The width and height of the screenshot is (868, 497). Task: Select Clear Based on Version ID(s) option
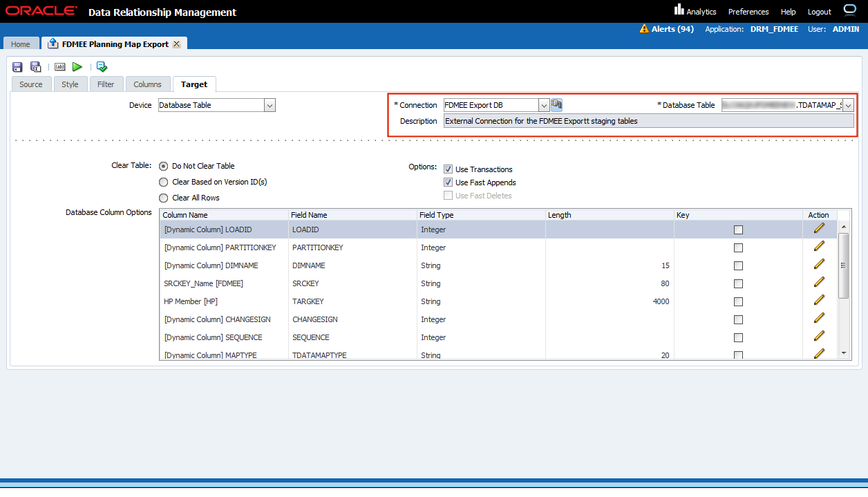(x=164, y=182)
